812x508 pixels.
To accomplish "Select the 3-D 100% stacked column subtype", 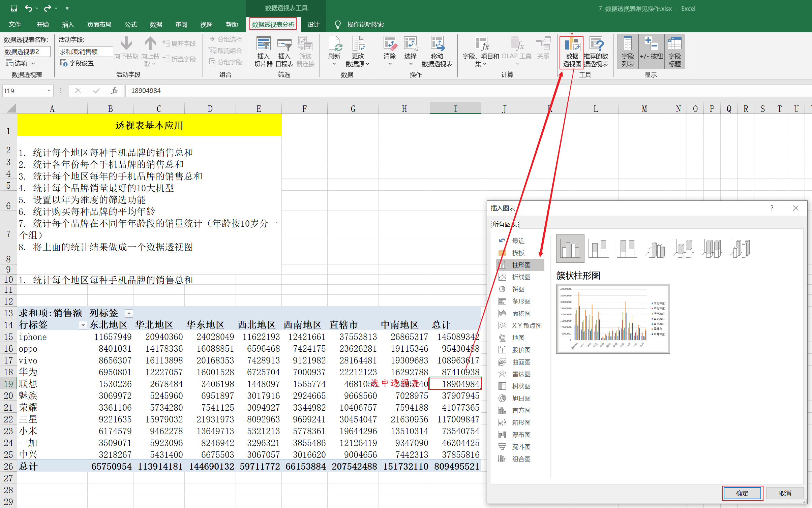I will coord(712,249).
